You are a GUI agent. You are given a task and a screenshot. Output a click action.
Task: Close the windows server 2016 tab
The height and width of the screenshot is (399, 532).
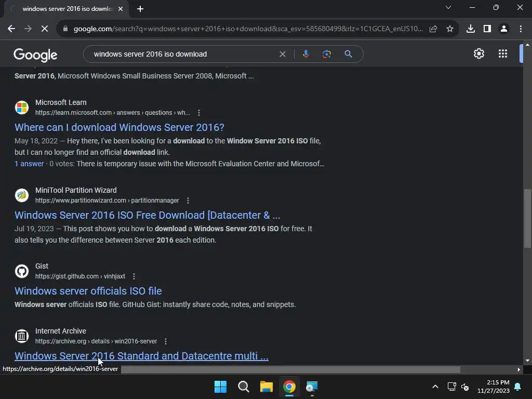(121, 9)
